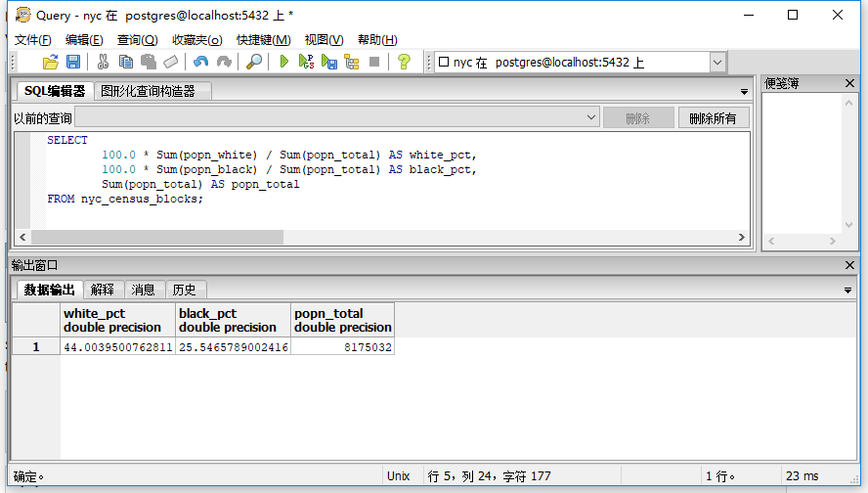Click cell value 44.0039500762811
868x493 pixels.
coord(118,347)
